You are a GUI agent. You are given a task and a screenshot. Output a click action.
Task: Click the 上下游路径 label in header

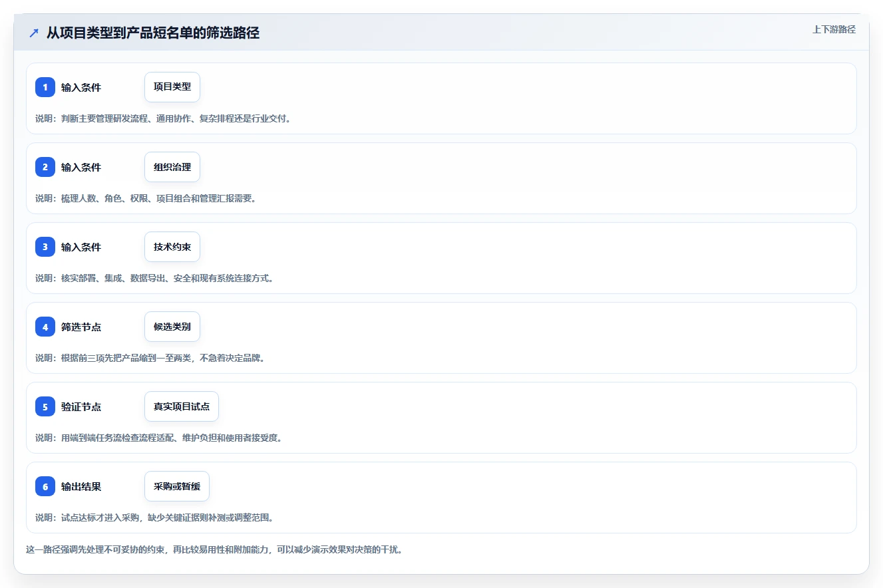[x=834, y=29]
